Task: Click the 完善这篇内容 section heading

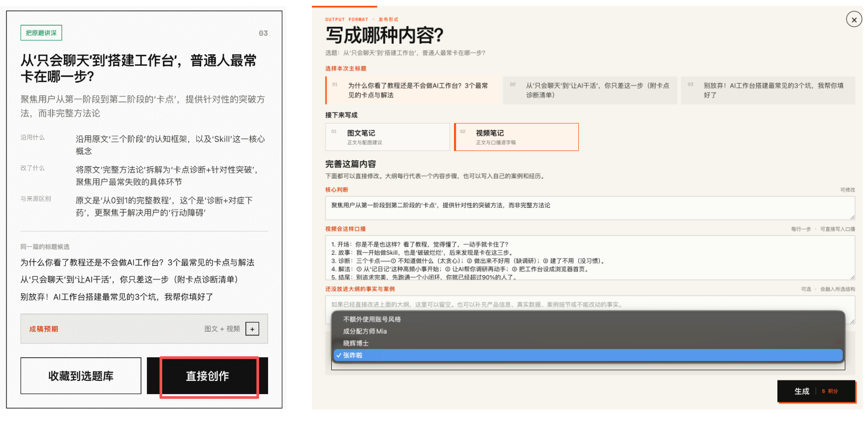Action: click(x=351, y=164)
